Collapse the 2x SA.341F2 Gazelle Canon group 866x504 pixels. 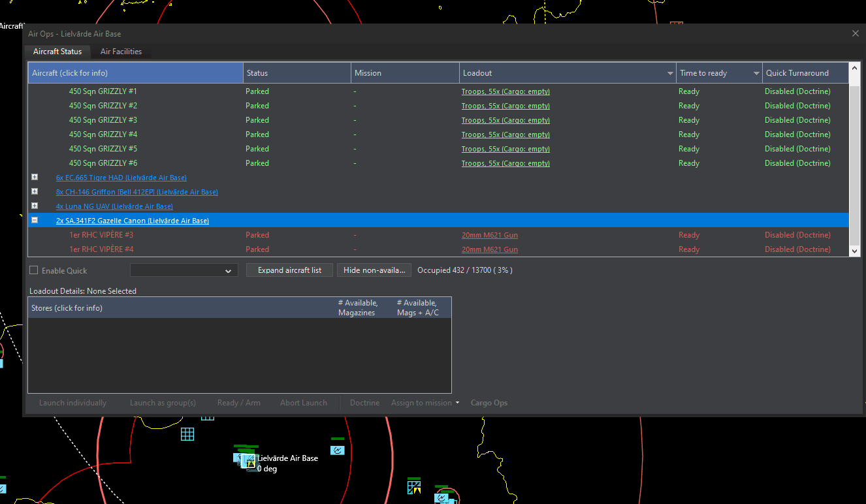(x=35, y=221)
